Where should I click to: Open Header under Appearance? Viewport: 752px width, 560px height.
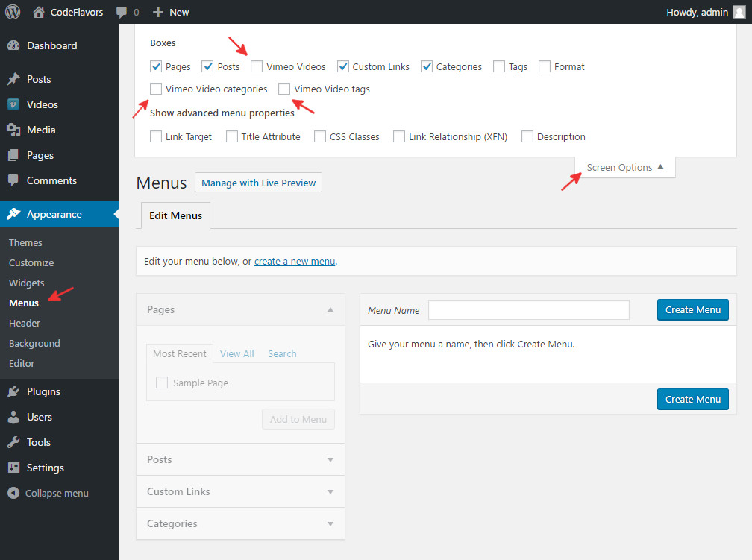(x=25, y=323)
